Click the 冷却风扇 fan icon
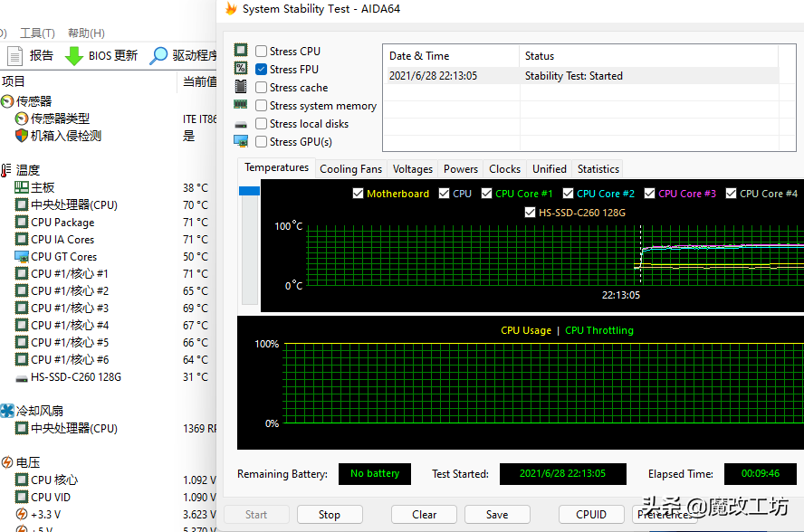804x532 pixels. click(7, 411)
